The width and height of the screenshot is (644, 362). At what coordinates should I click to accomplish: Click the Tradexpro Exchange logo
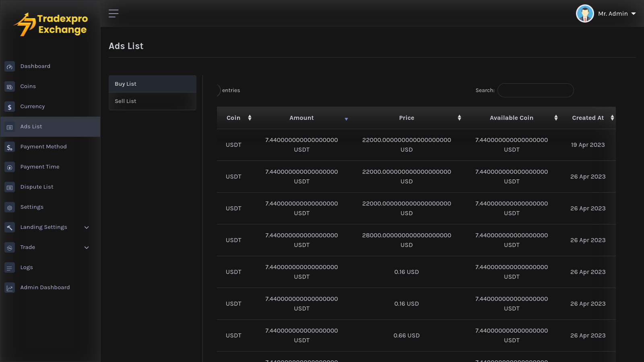51,24
